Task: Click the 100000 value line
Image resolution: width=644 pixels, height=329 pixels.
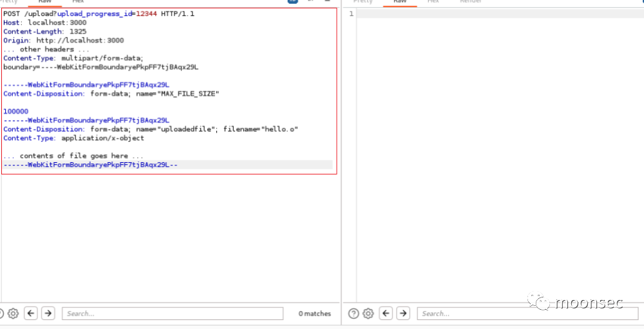Action: (x=16, y=111)
